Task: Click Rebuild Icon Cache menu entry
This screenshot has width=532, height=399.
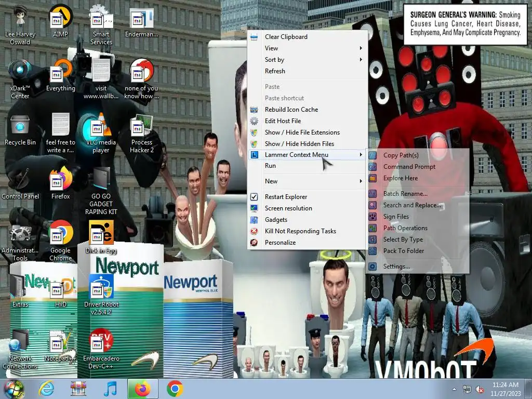Action: (x=308, y=109)
